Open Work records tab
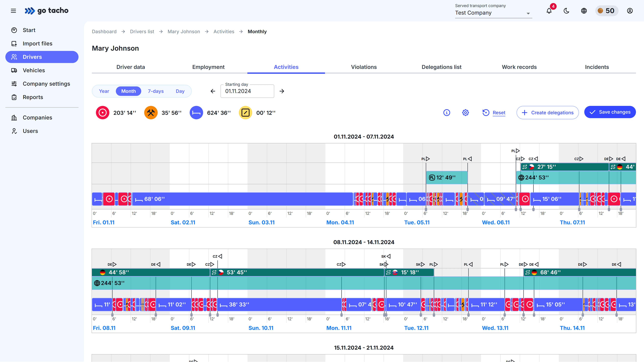Image resolution: width=644 pixels, height=362 pixels. (x=519, y=67)
